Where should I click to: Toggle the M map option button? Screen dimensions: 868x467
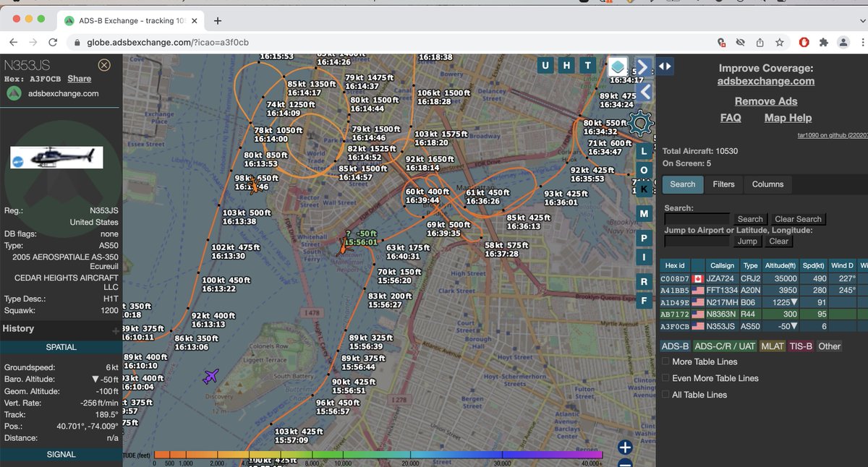coord(644,214)
